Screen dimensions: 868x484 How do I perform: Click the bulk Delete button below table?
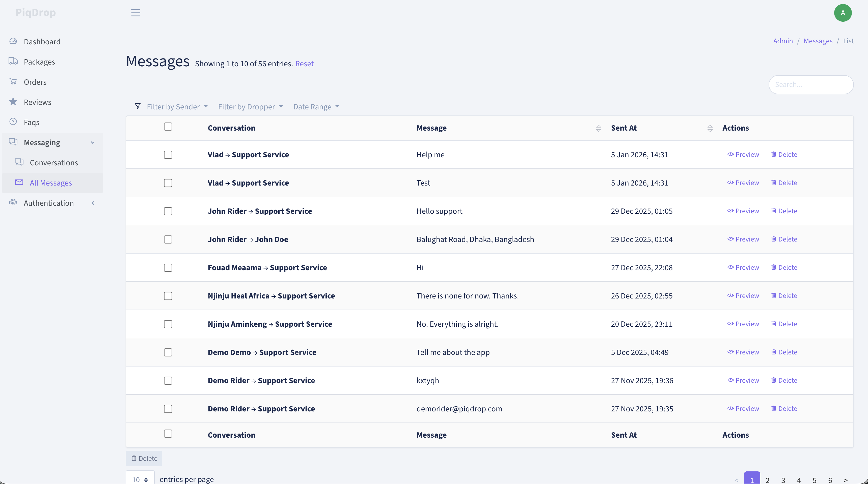(x=144, y=459)
